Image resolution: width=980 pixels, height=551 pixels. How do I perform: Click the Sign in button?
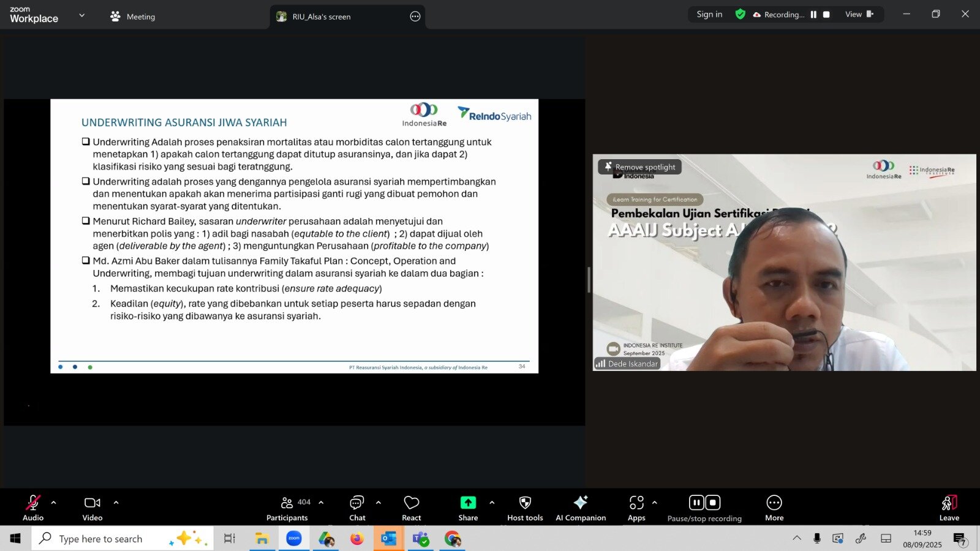[709, 15]
